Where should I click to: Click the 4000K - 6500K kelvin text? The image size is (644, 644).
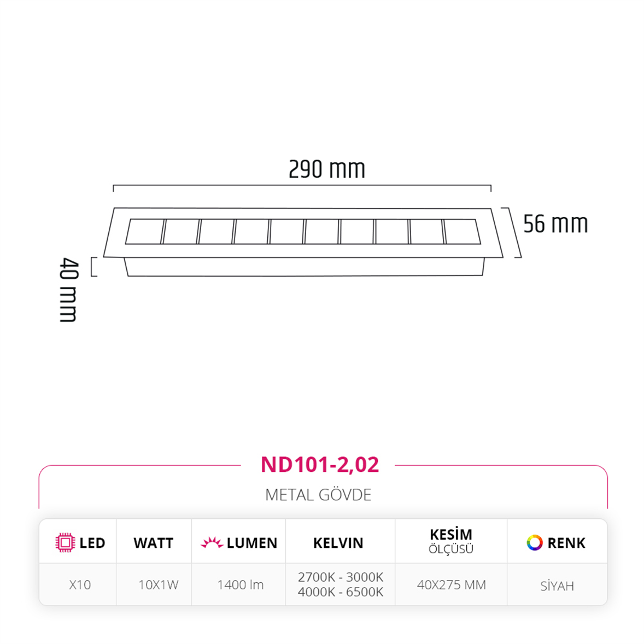coord(341,592)
